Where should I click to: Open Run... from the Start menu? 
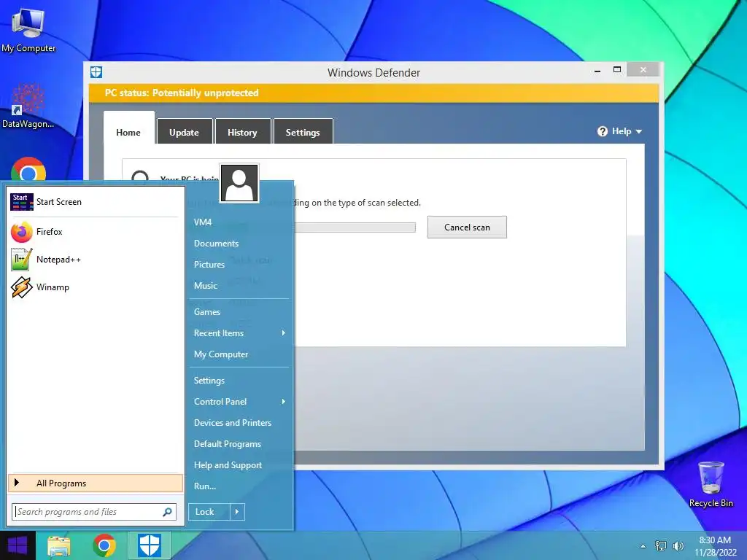[x=239, y=486]
